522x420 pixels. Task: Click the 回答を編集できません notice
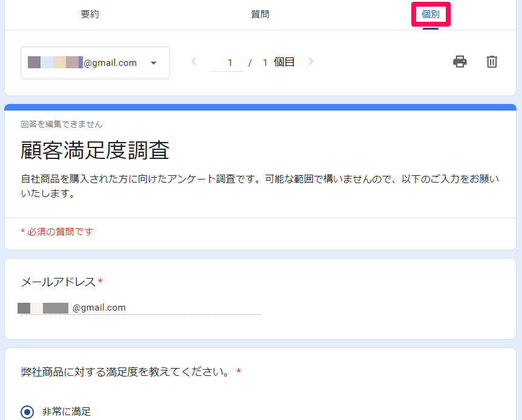[62, 124]
